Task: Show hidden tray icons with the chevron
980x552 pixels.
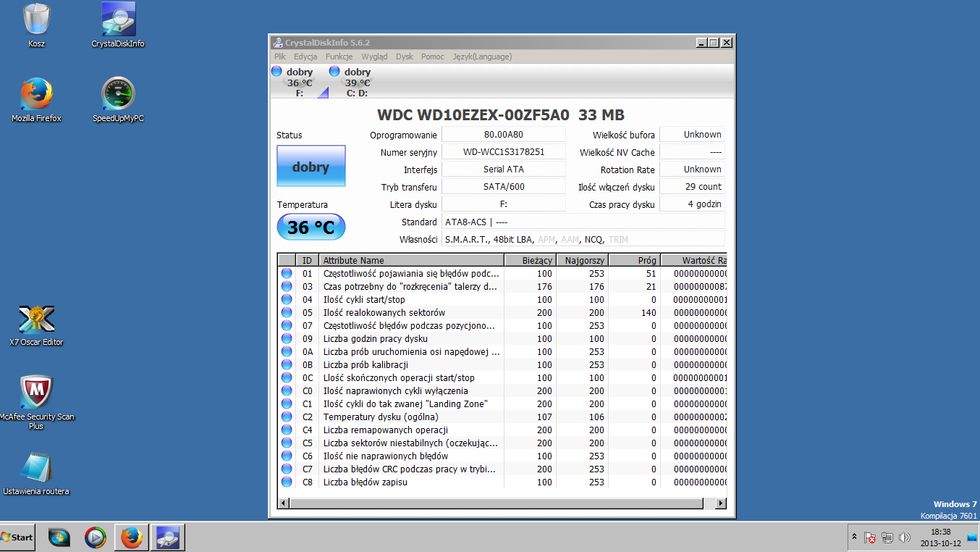Action: (x=854, y=538)
